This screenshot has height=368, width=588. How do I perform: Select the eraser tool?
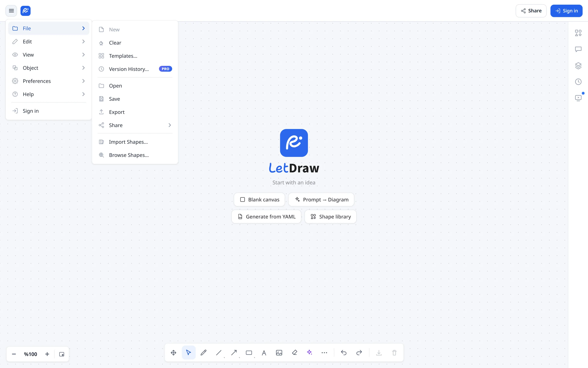[x=294, y=353]
